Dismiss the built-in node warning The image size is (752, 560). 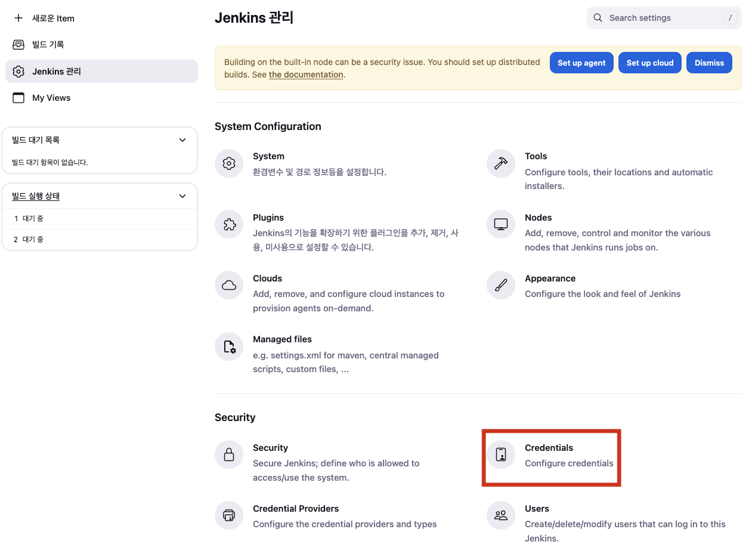tap(709, 63)
